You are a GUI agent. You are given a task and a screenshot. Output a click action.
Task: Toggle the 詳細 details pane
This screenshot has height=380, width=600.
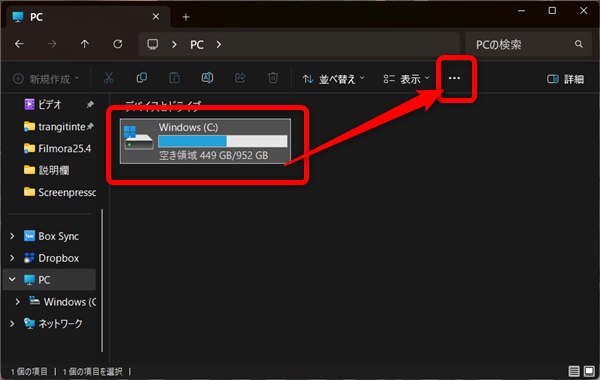click(566, 79)
